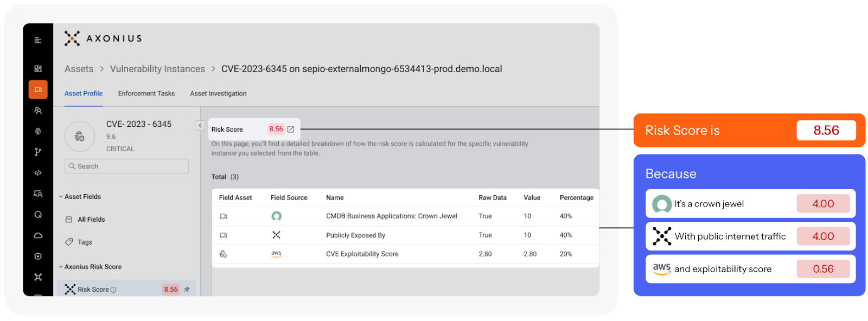Click the Field Source column header

pos(289,197)
